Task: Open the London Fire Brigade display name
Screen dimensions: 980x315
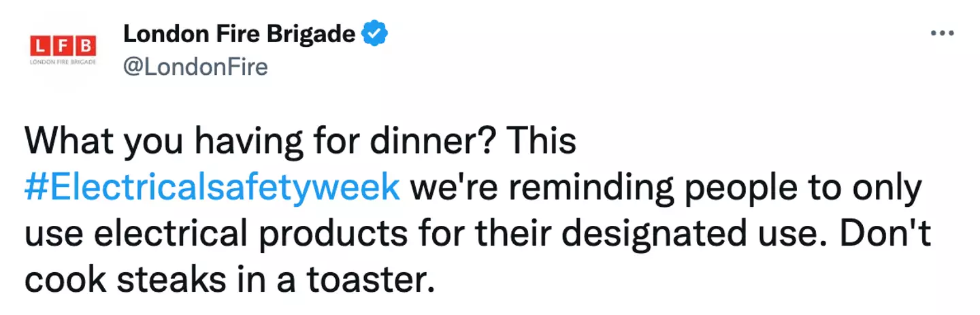Action: (x=239, y=34)
